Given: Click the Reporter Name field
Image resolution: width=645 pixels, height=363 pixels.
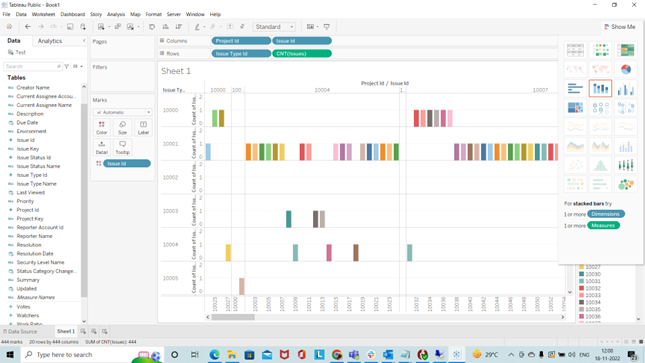Looking at the screenshot, I should point(35,236).
